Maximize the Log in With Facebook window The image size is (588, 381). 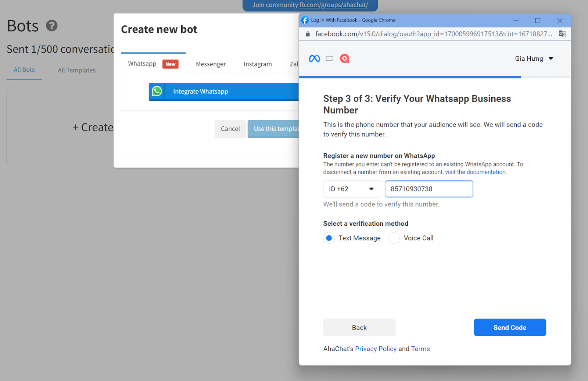(x=538, y=21)
